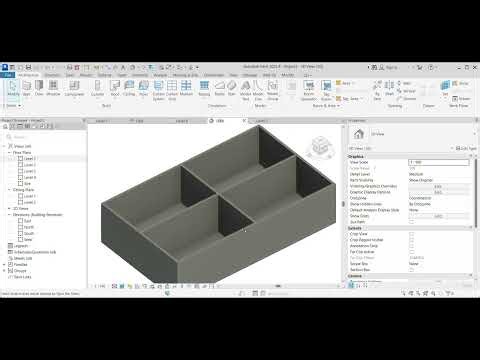Select the By Face opening tool

[377, 90]
